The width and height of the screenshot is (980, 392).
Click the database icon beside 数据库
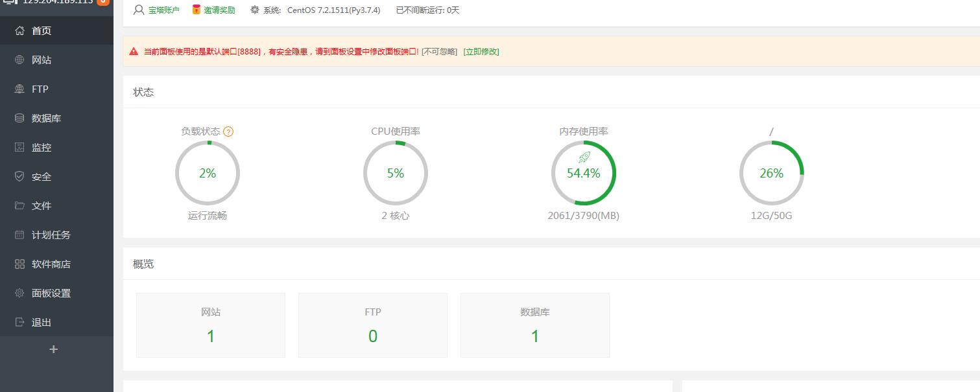click(19, 118)
